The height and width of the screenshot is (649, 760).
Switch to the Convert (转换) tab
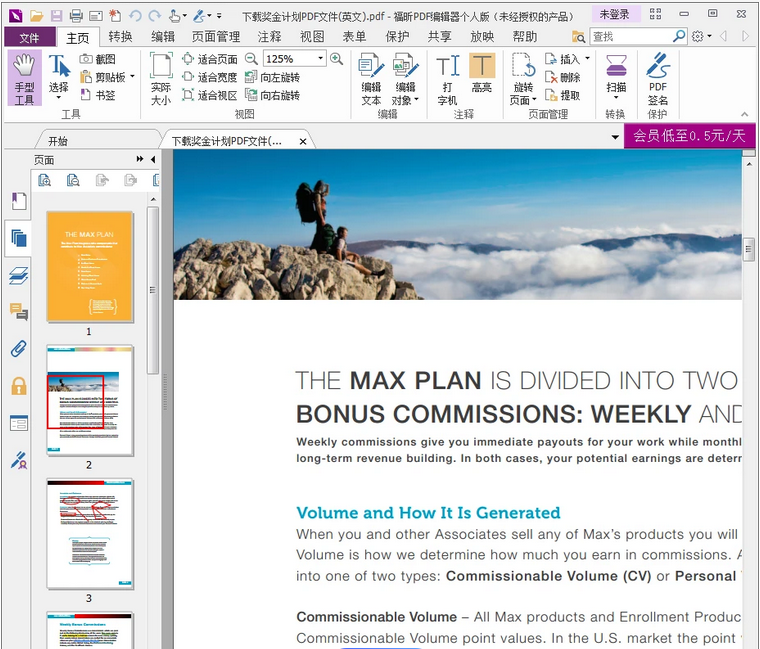point(120,37)
